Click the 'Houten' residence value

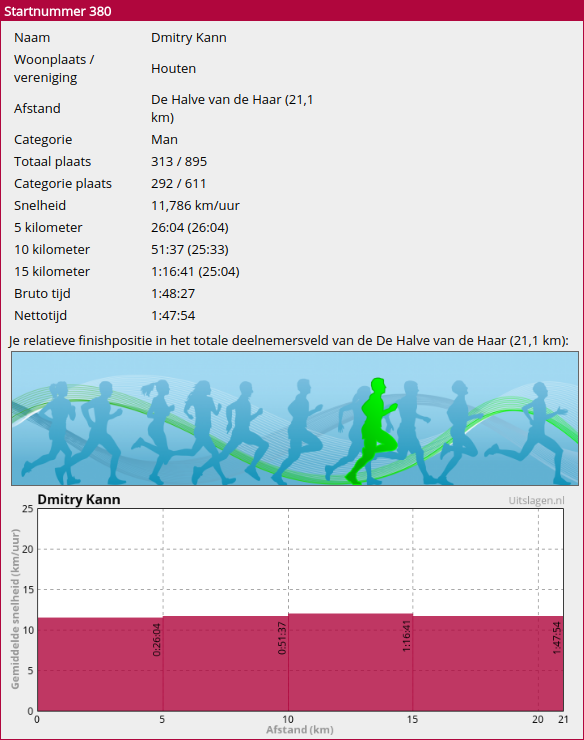(x=173, y=69)
